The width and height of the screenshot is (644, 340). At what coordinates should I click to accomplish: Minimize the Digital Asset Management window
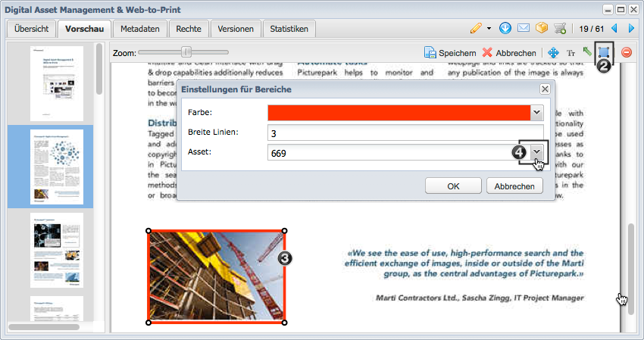point(608,9)
